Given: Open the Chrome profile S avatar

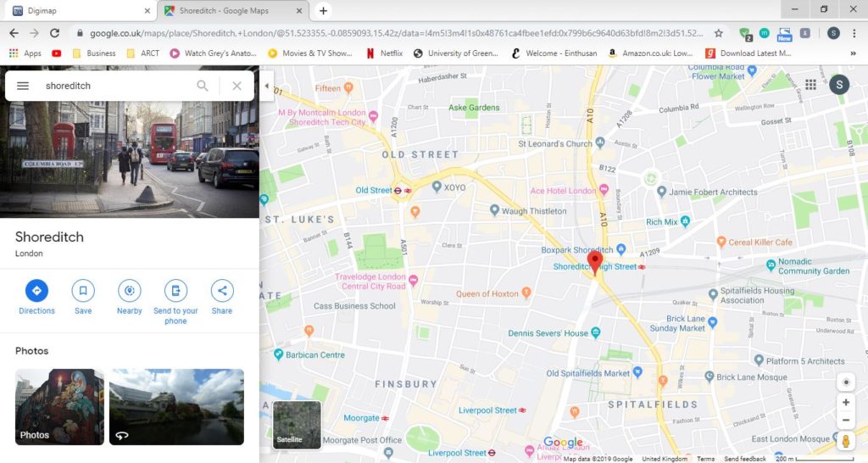Looking at the screenshot, I should coord(833,33).
